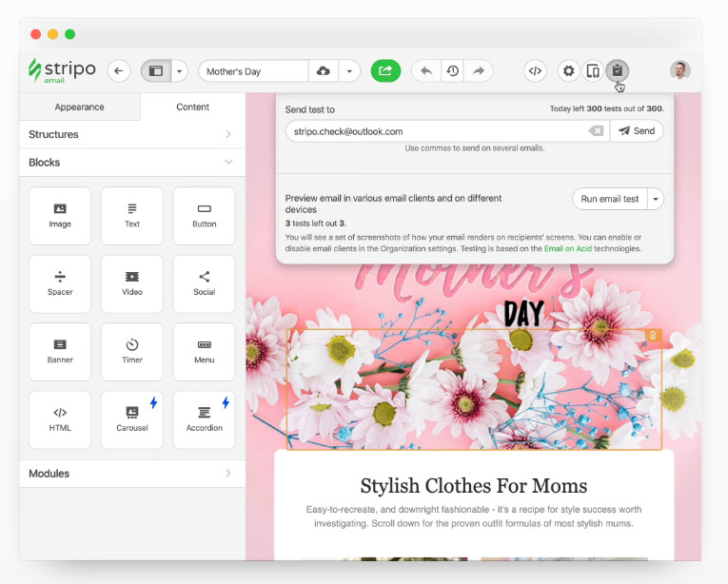Clear the test email address field
This screenshot has width=728, height=584.
pos(595,131)
